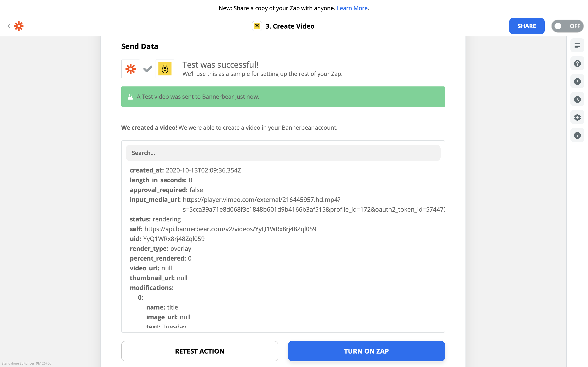The image size is (588, 367).
Task: Open the task history clock icon
Action: pos(577,99)
